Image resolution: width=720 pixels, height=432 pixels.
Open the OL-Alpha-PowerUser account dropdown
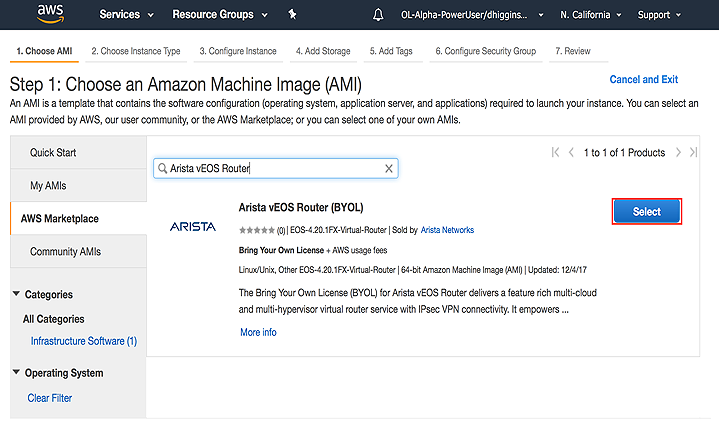pos(472,15)
